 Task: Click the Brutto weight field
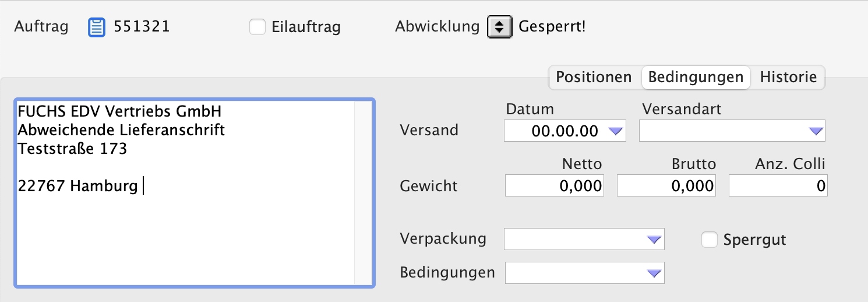pos(666,186)
